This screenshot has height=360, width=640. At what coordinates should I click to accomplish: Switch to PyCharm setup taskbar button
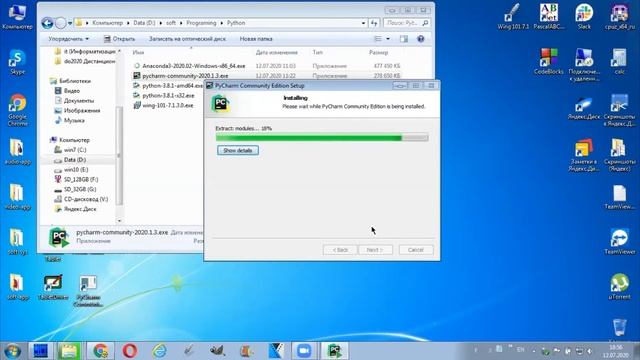click(334, 351)
